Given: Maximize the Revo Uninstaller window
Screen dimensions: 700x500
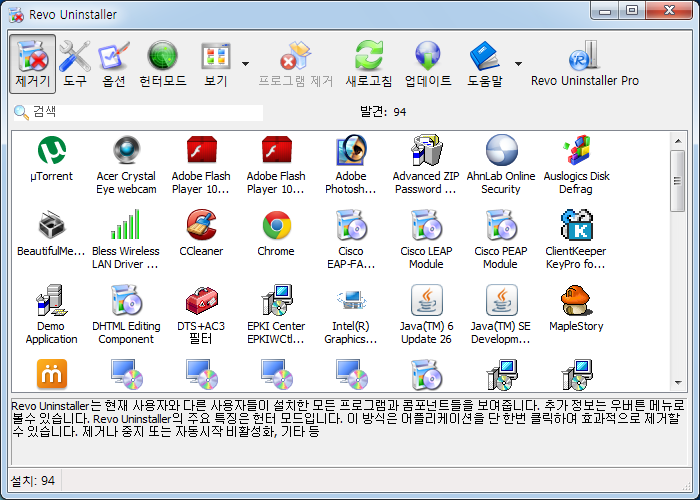Looking at the screenshot, I should click(x=632, y=11).
